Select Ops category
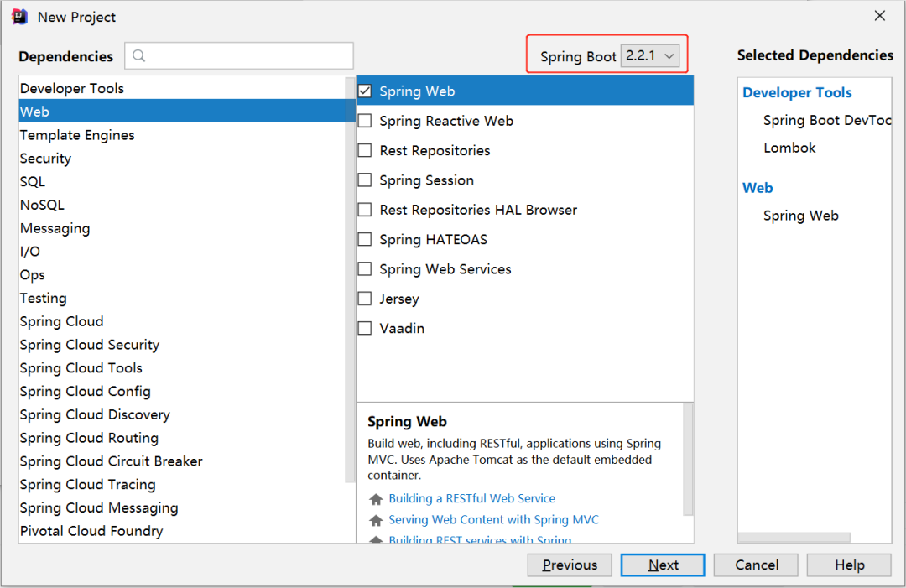906x588 pixels. coord(182,274)
